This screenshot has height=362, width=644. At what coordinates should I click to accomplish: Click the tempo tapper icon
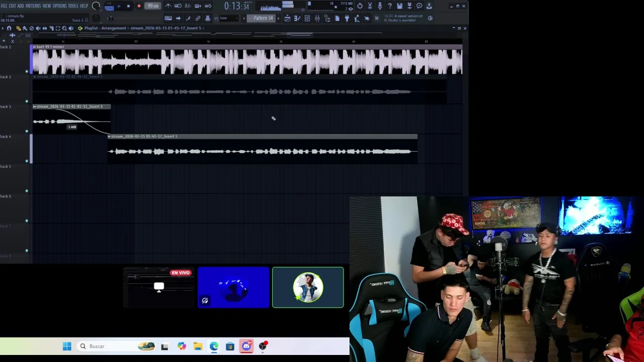(357, 18)
